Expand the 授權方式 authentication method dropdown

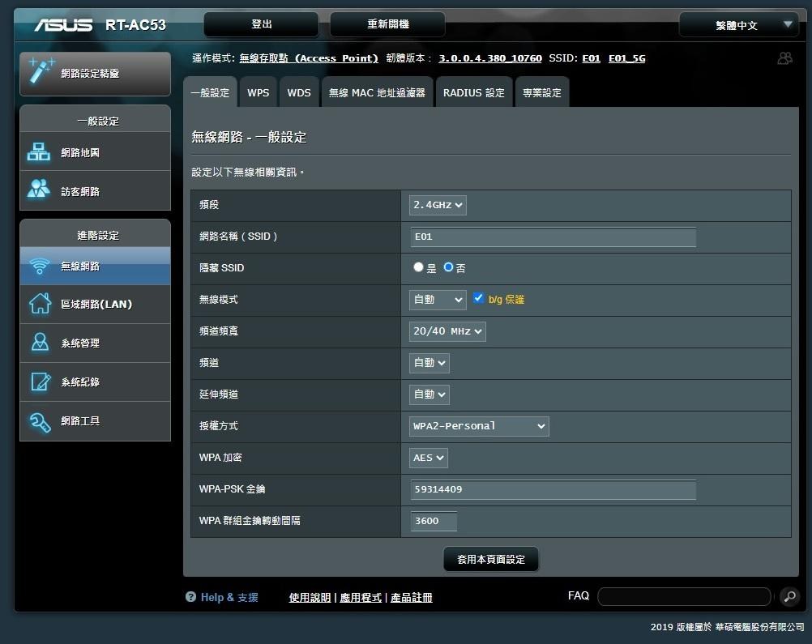tap(478, 426)
